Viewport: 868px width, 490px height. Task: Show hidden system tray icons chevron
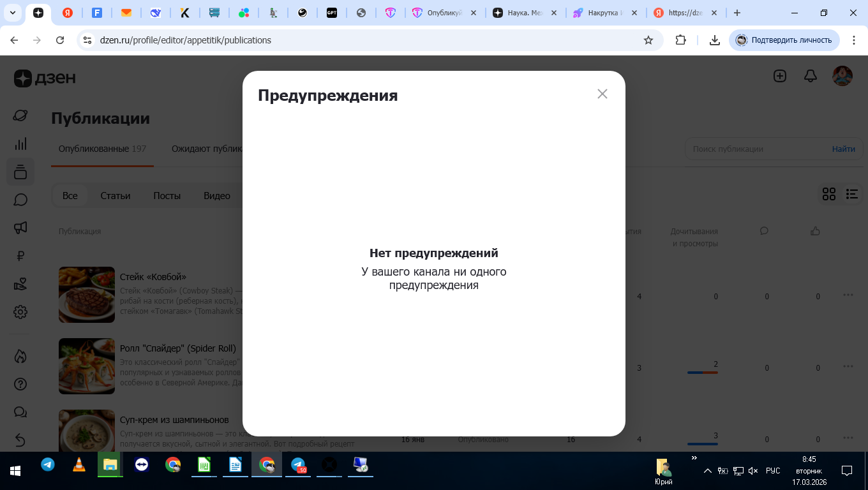(707, 471)
